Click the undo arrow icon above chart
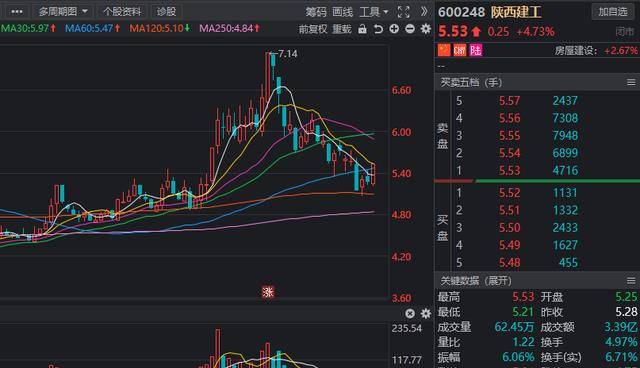The width and height of the screenshot is (640, 368). 378,29
